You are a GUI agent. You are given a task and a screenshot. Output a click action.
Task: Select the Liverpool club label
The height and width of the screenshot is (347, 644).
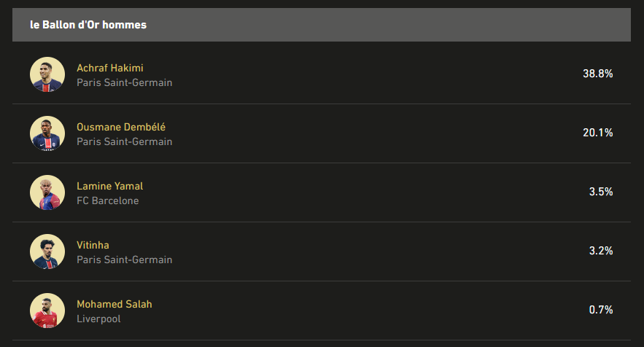pyautogui.click(x=98, y=319)
